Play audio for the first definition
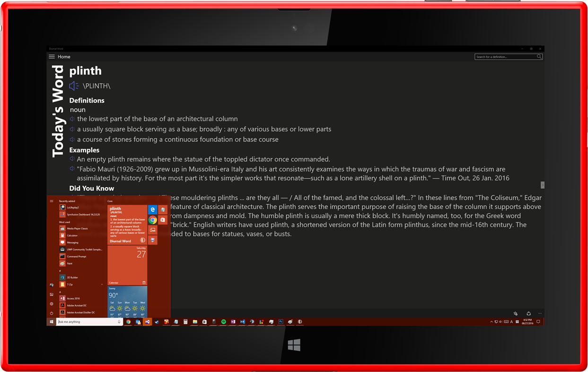 tap(72, 118)
